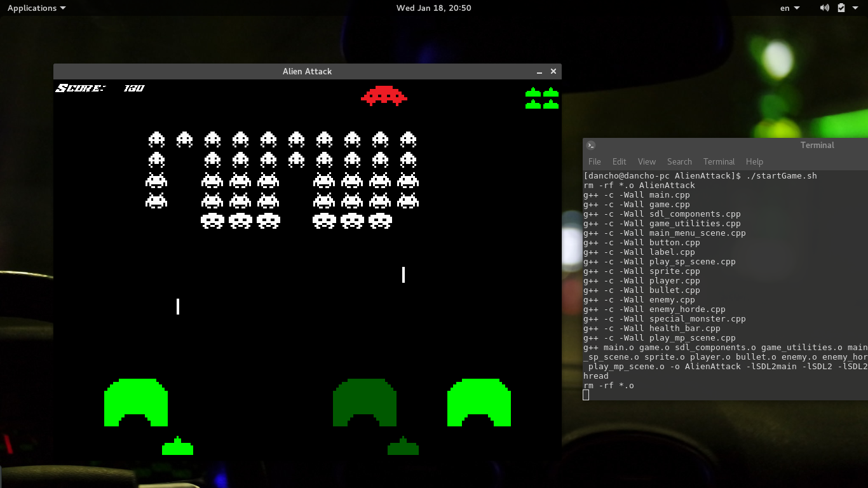Click the Terminal window title text
This screenshot has width=868, height=488.
click(817, 145)
